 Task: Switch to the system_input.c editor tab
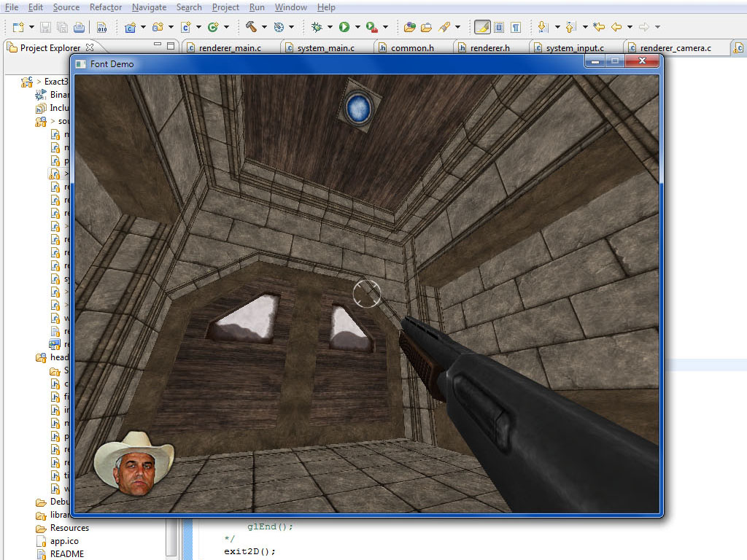tap(575, 47)
